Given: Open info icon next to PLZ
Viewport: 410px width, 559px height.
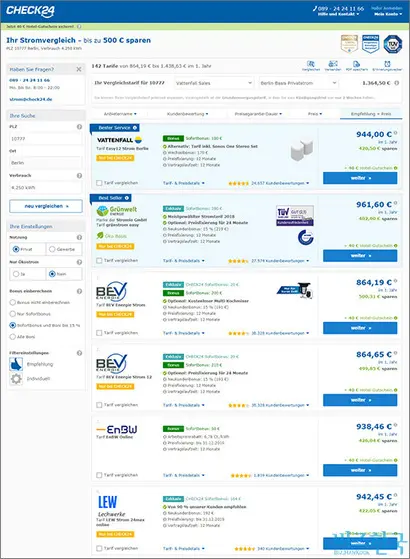Looking at the screenshot, I should point(79,127).
